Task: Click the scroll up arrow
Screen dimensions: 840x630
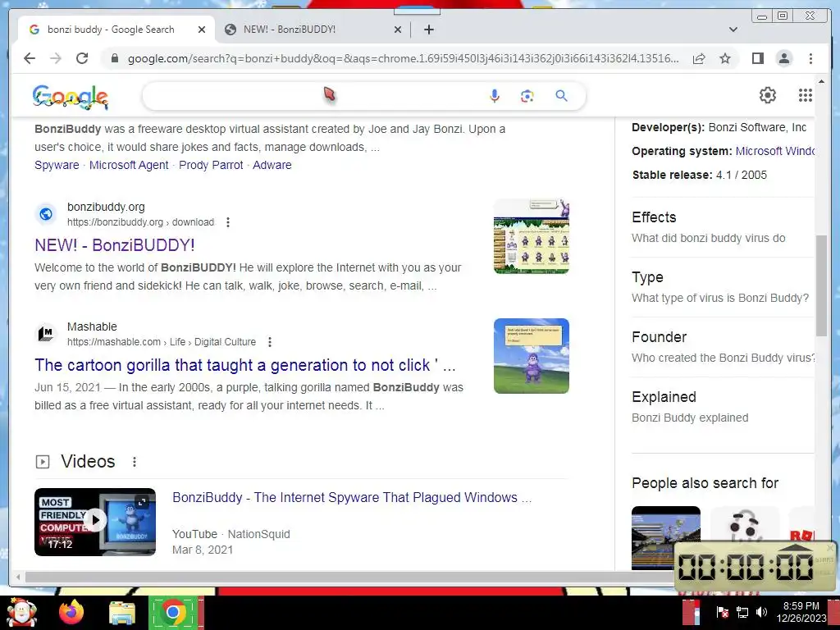Action: click(822, 81)
